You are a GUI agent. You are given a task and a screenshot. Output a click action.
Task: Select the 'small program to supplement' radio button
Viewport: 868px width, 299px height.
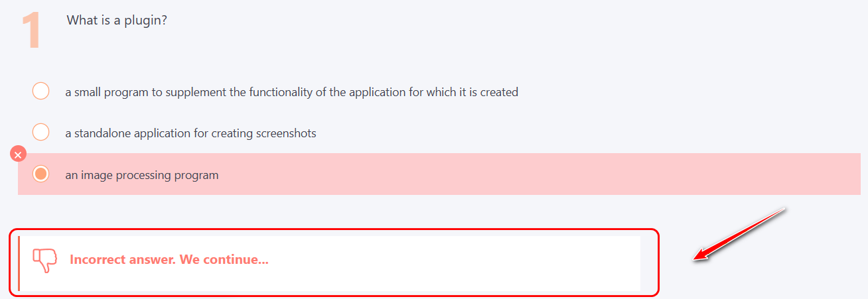pyautogui.click(x=41, y=91)
